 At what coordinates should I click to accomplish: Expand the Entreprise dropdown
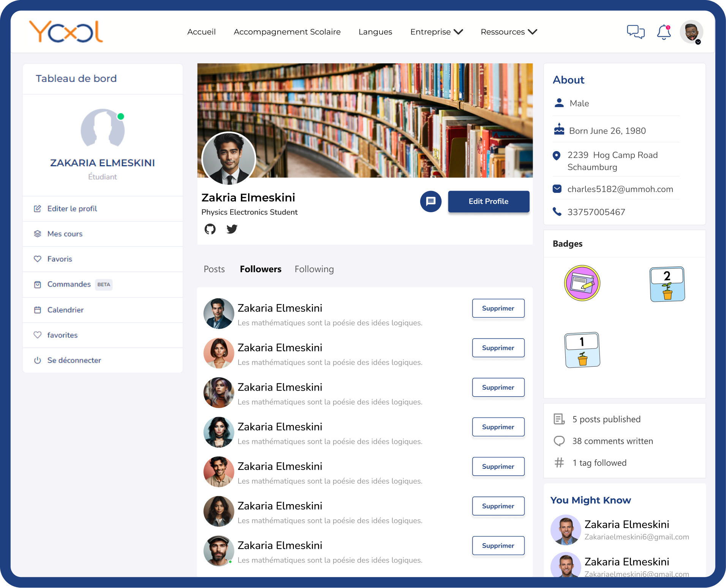click(436, 32)
